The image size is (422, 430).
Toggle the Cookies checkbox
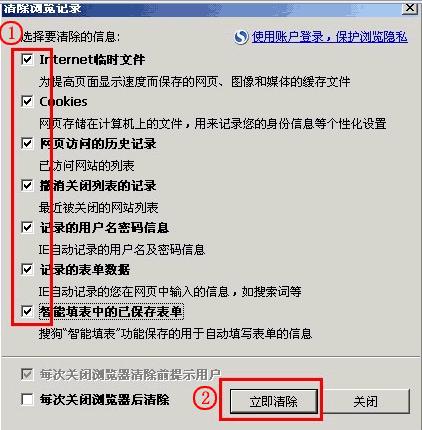[x=27, y=101]
